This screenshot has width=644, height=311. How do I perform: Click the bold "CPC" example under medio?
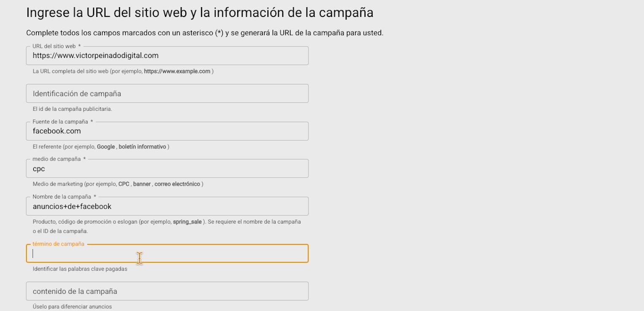[x=124, y=184]
